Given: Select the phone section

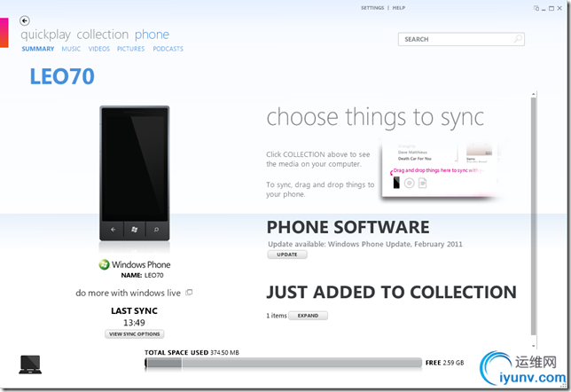Looking at the screenshot, I should point(152,35).
